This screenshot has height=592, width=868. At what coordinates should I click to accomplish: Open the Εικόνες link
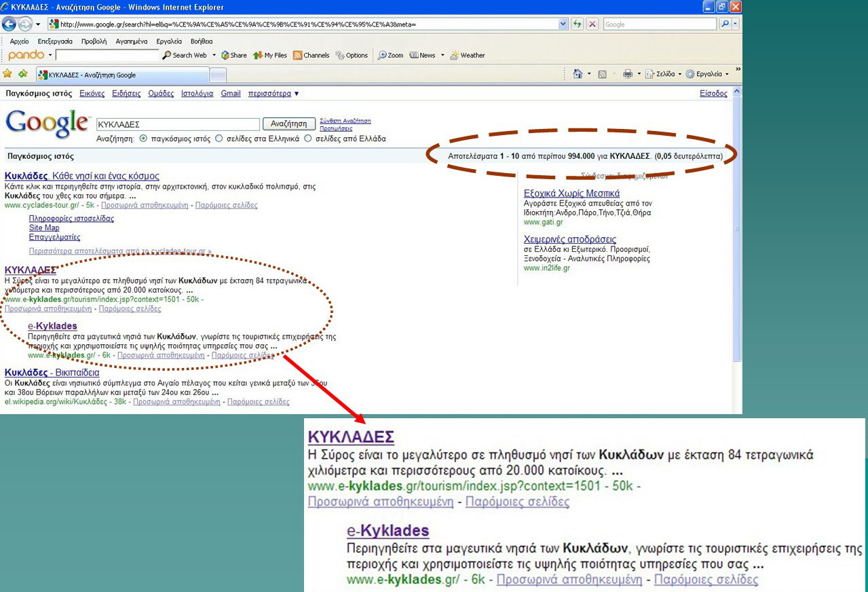(92, 94)
